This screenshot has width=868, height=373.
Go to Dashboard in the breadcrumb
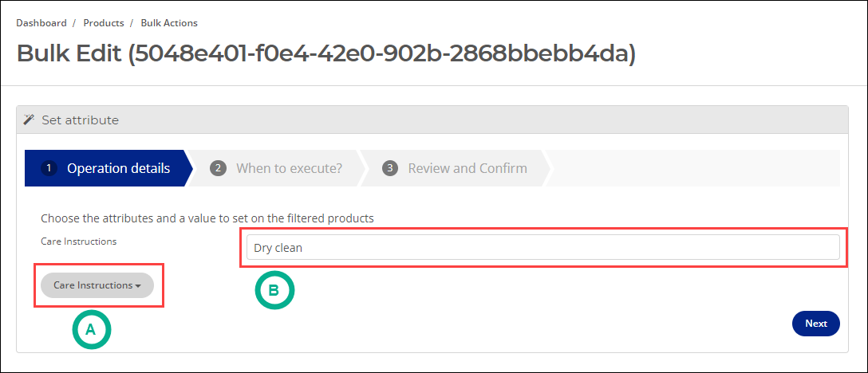tap(41, 23)
